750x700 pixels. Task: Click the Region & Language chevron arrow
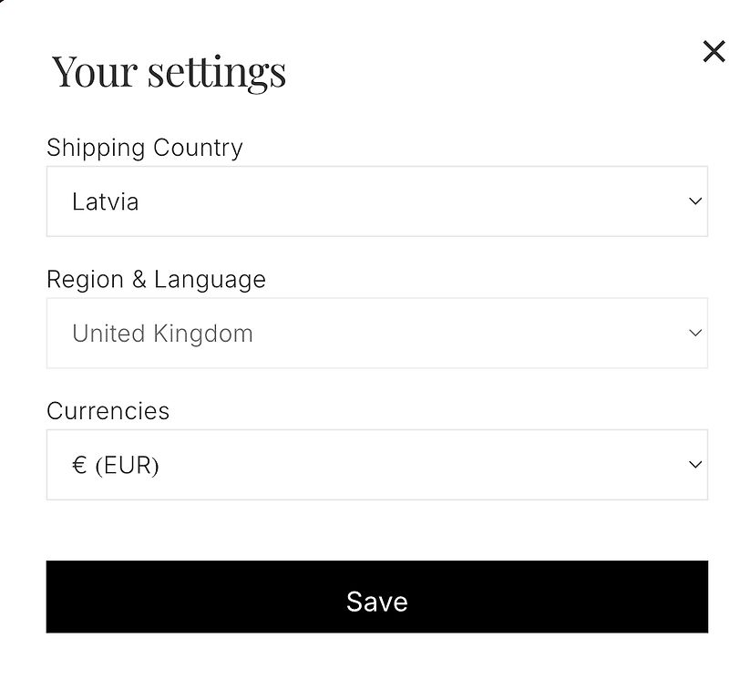point(695,334)
